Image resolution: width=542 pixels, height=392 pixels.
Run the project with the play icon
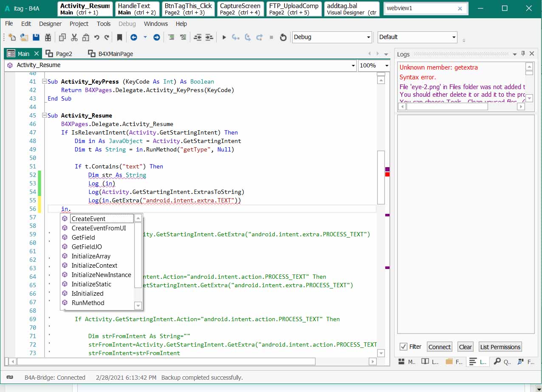(224, 37)
